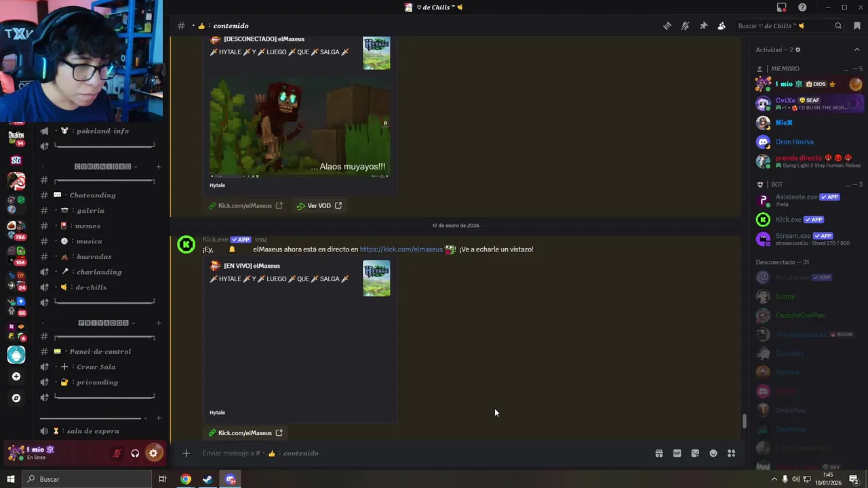Open Hytale thumbnail in EN VIVO embed

coord(376,279)
